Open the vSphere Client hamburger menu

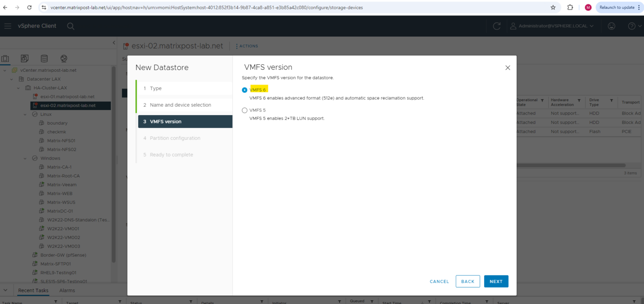pyautogui.click(x=8, y=26)
